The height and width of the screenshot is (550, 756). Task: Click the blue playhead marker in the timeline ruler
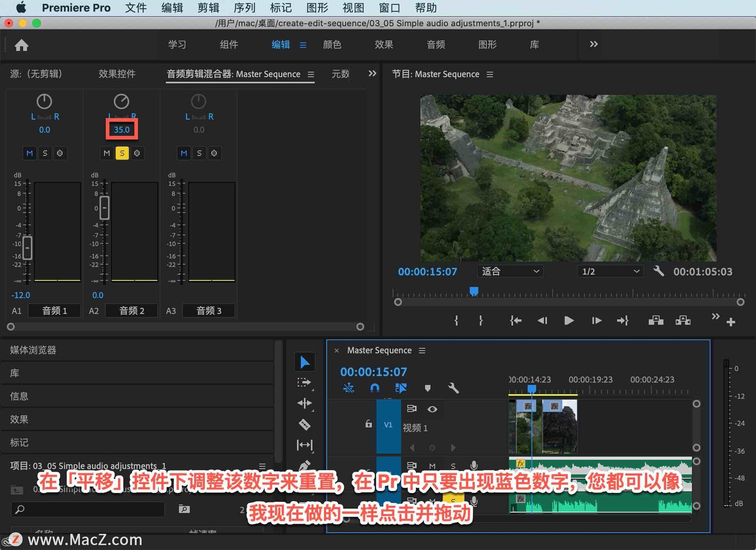click(x=532, y=388)
